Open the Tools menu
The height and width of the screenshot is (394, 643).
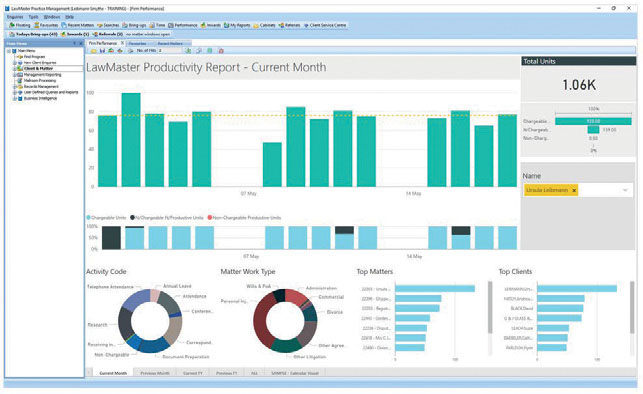point(33,17)
